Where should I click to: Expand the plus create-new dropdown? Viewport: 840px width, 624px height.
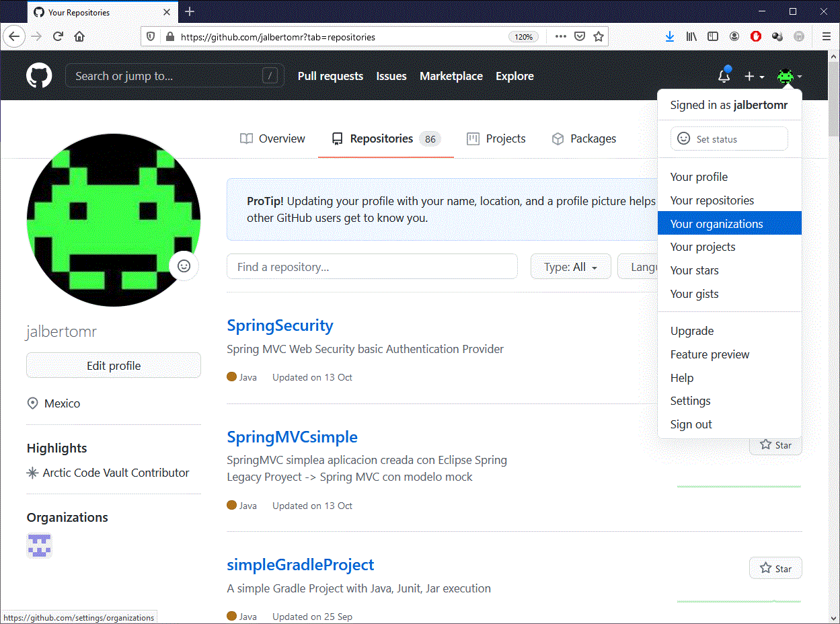(x=754, y=76)
